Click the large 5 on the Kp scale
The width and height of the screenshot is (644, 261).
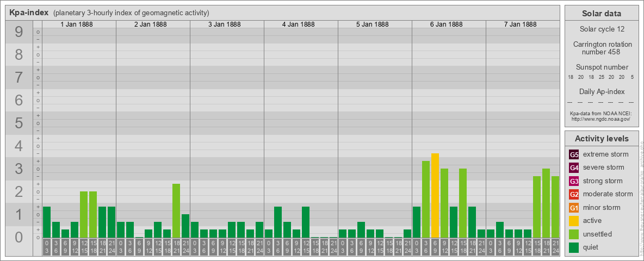pos(18,123)
